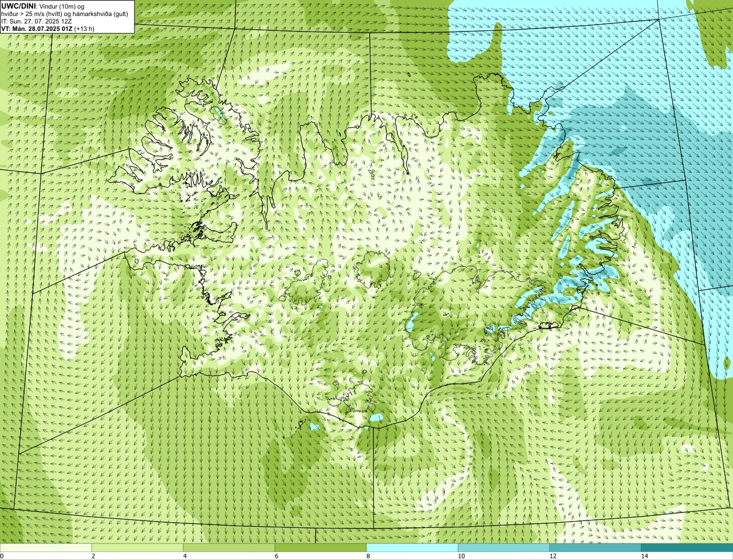Click the "VT: Mán. 28.07.2025 01Z" text

point(37,29)
